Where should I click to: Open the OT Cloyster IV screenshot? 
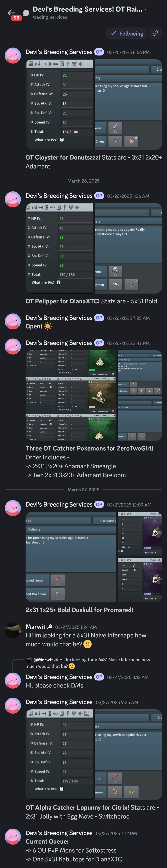[94, 104]
